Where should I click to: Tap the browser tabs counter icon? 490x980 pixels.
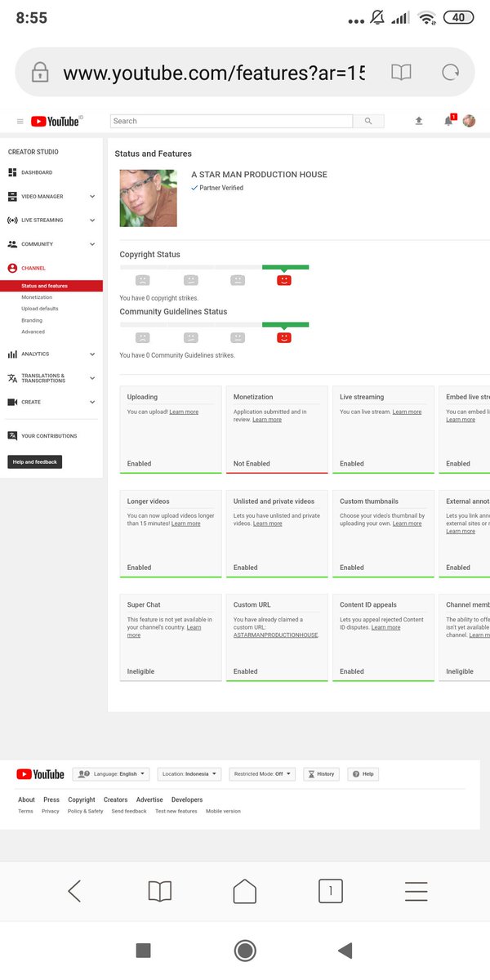[330, 891]
